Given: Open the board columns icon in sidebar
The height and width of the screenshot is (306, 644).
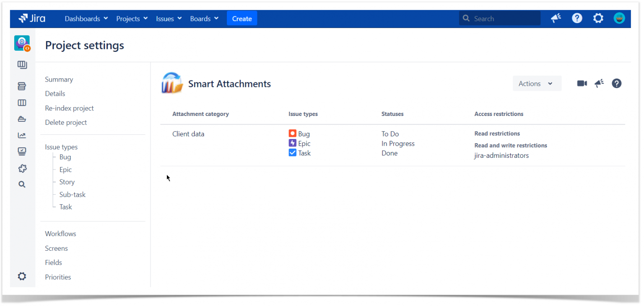Looking at the screenshot, I should click(22, 103).
